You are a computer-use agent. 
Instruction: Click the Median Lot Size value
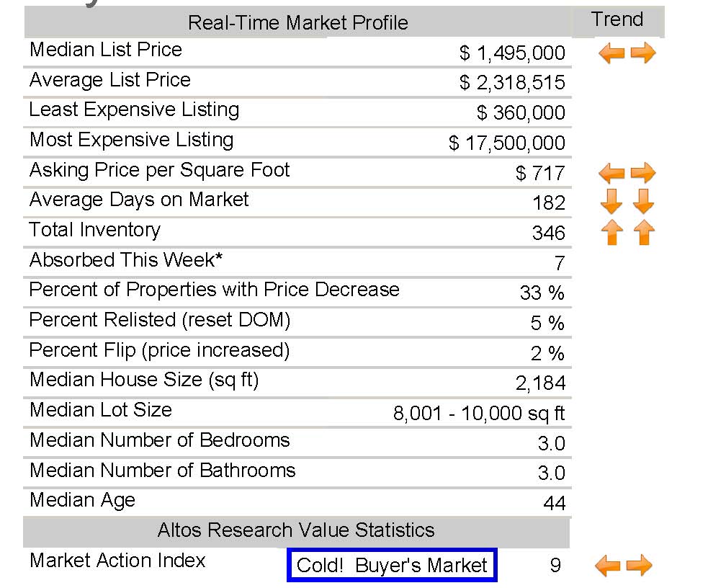(x=479, y=414)
